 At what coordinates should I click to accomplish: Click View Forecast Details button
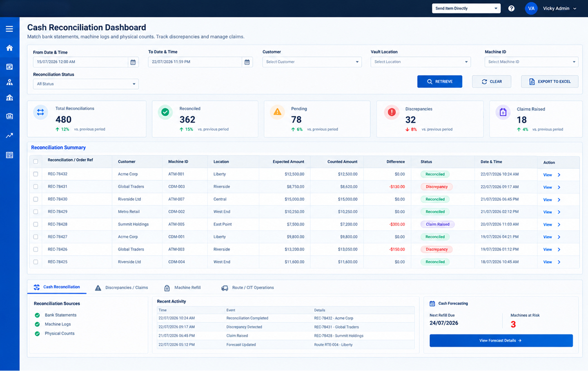tap(501, 341)
